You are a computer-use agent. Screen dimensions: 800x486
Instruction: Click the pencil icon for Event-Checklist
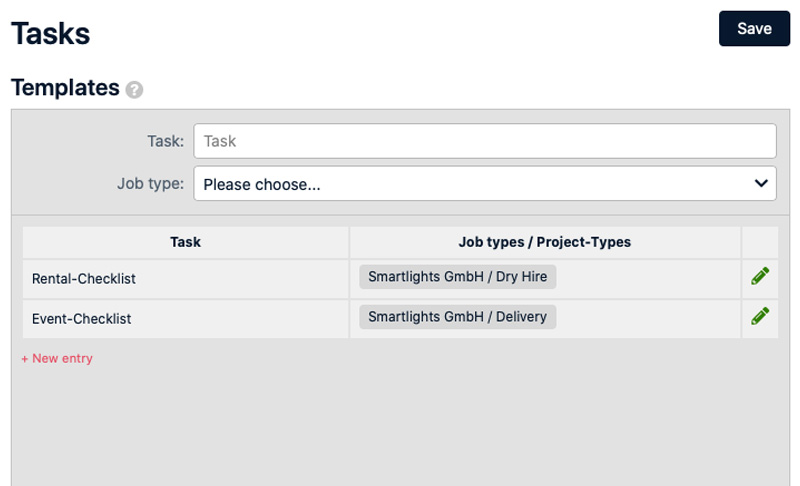(760, 317)
